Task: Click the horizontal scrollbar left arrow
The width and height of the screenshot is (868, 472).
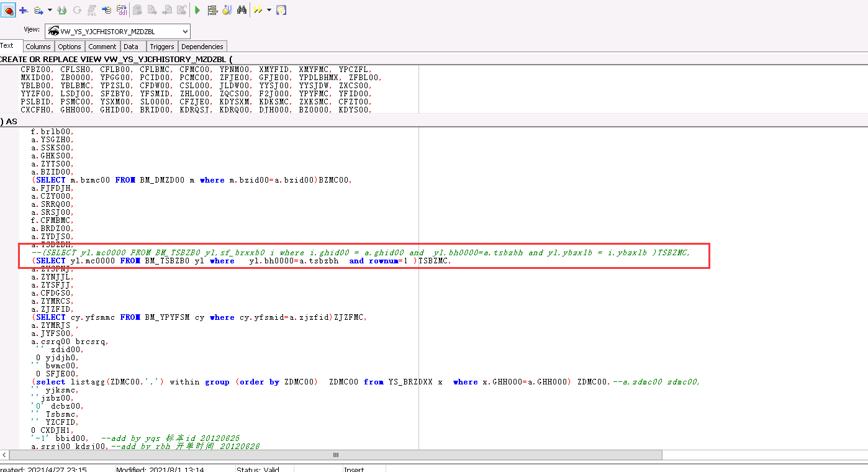Action: (5, 455)
